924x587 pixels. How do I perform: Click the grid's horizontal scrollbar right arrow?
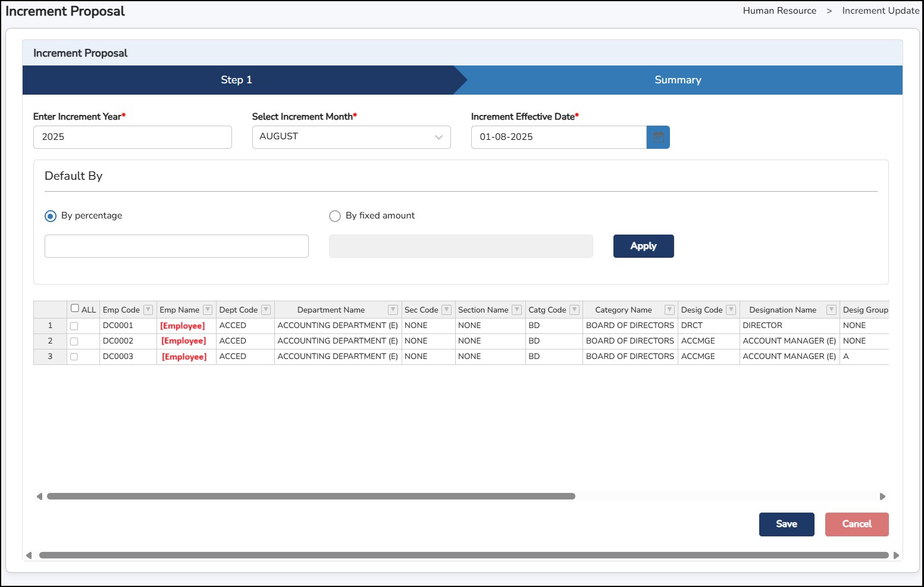coord(882,497)
